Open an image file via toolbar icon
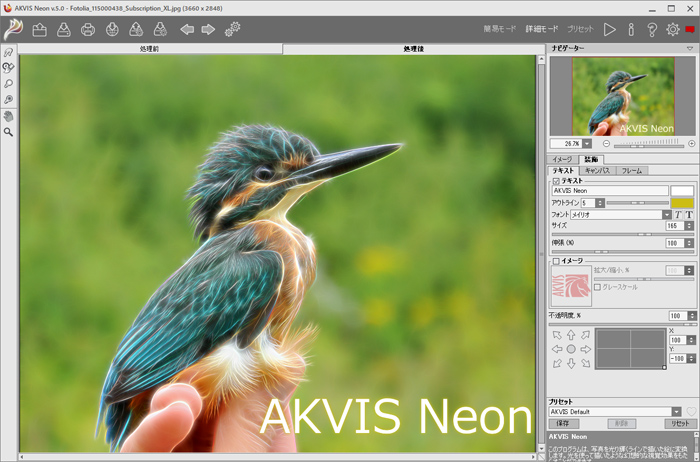Image resolution: width=700 pixels, height=462 pixels. point(40,30)
